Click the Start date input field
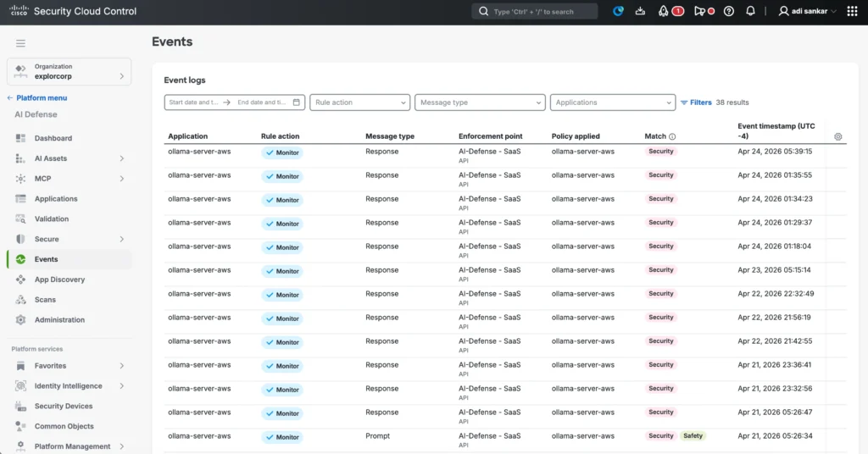The width and height of the screenshot is (868, 454). click(x=194, y=102)
